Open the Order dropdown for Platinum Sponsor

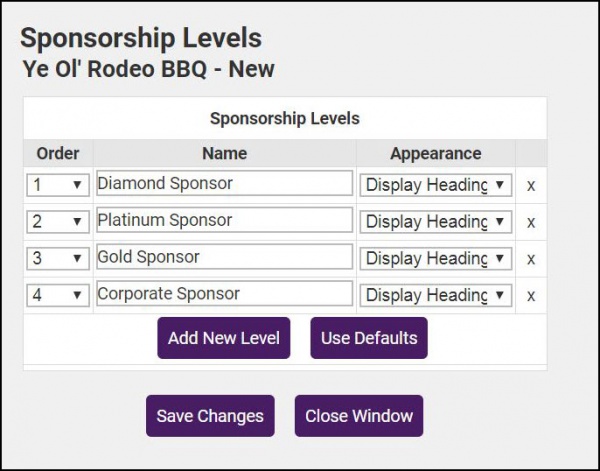click(58, 222)
